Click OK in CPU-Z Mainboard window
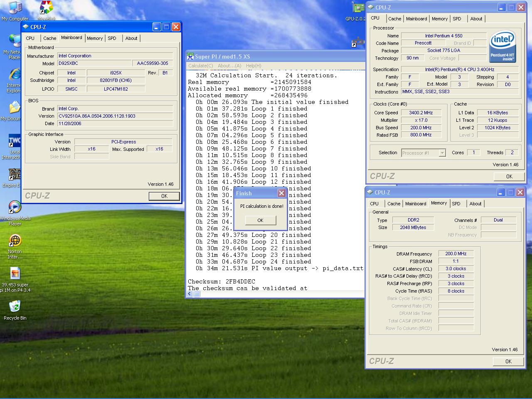532x399 pixels. (164, 196)
